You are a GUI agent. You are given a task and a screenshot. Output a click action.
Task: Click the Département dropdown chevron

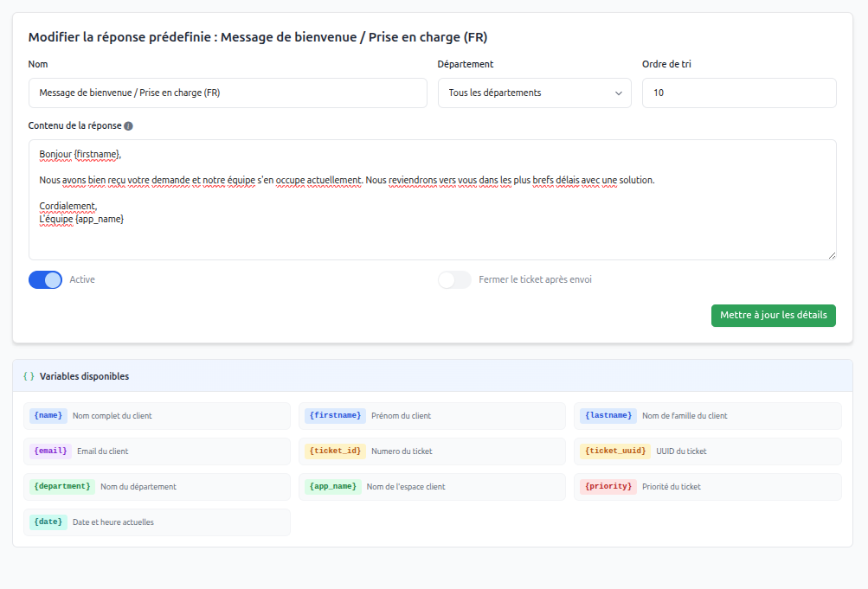[619, 93]
